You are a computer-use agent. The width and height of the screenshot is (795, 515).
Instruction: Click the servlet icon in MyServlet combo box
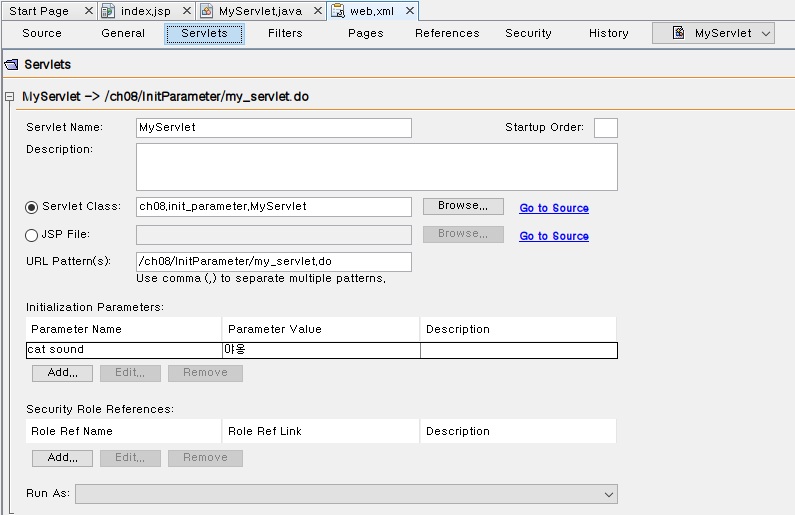coord(678,33)
